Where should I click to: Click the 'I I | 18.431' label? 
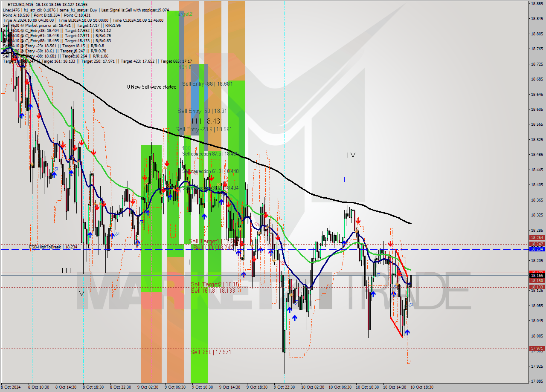(x=207, y=121)
